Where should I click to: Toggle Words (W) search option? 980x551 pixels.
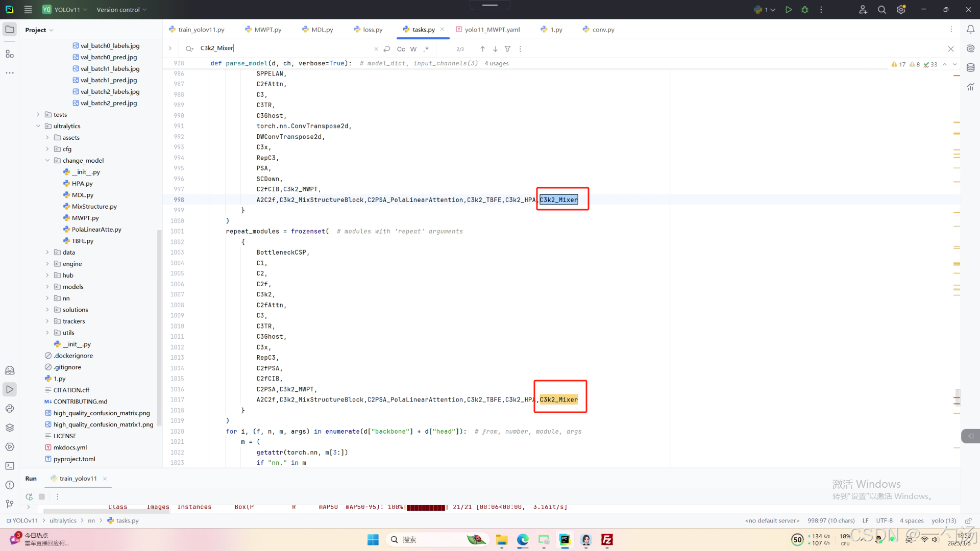tap(413, 49)
